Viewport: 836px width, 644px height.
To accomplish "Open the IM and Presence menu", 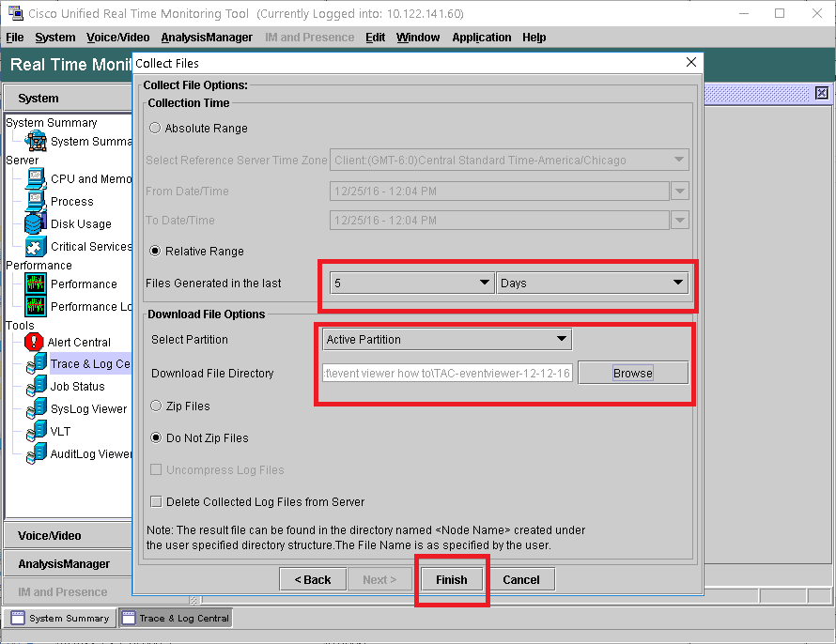I will [x=309, y=38].
